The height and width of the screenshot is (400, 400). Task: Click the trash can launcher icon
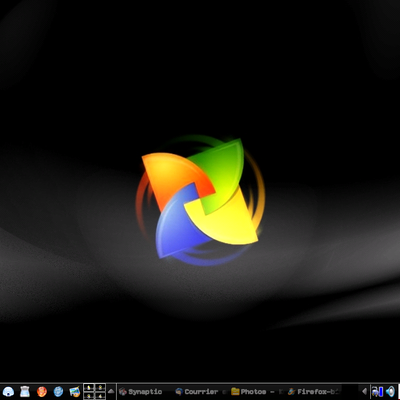point(25,391)
